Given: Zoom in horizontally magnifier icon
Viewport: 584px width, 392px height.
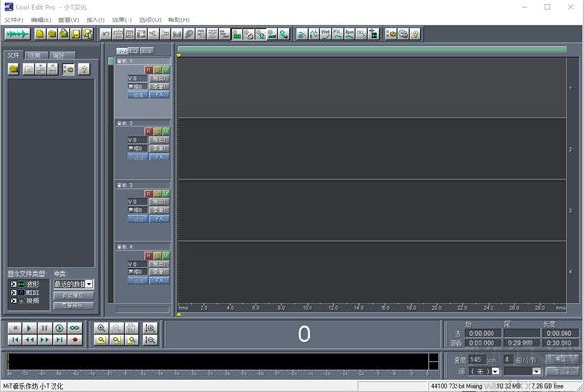Looking at the screenshot, I should [101, 328].
